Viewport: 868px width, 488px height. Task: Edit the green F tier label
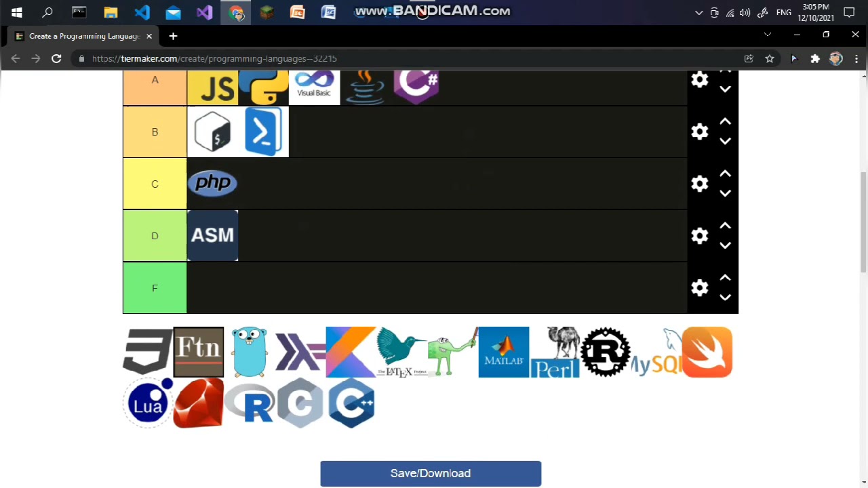click(155, 287)
